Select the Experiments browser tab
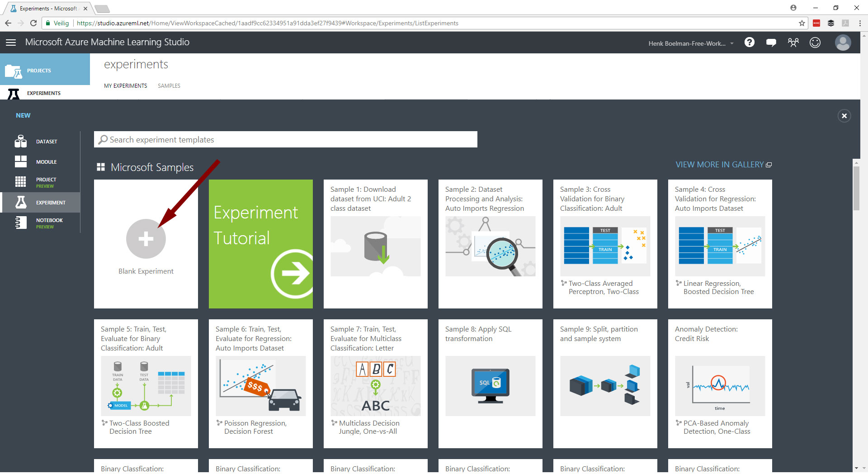 (48, 9)
